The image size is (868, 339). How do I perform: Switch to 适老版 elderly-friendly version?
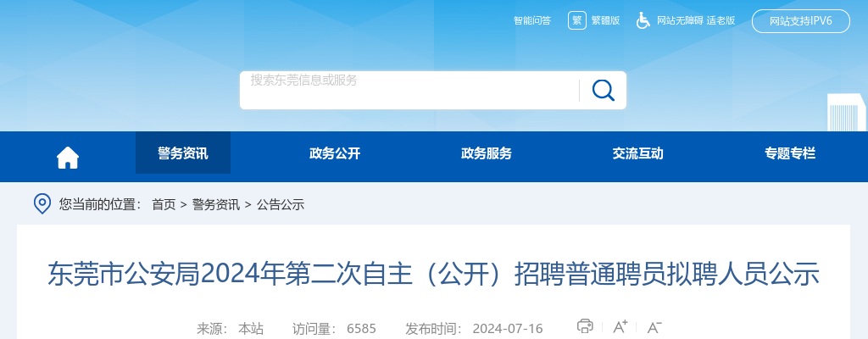coord(720,20)
